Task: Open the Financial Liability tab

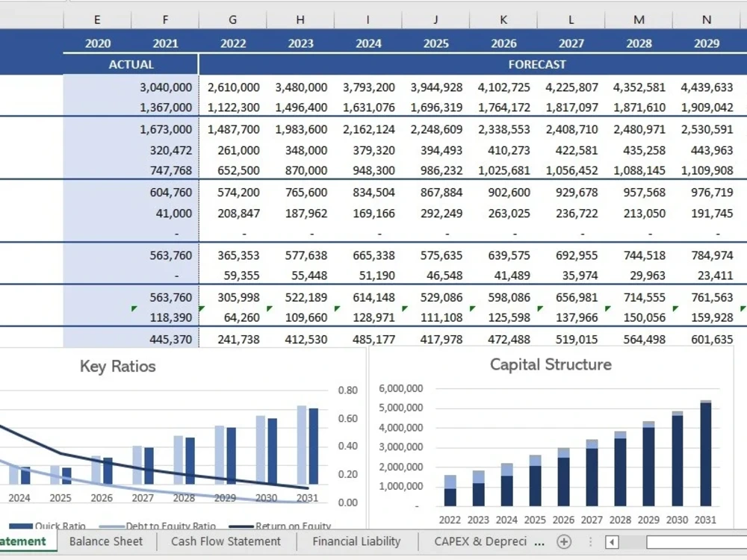Action: 356,541
